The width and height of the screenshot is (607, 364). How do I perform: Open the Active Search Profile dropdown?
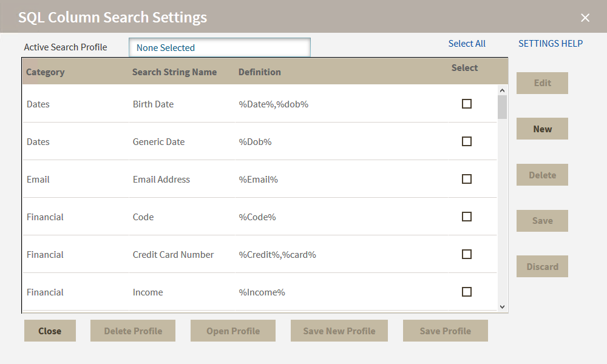point(219,47)
